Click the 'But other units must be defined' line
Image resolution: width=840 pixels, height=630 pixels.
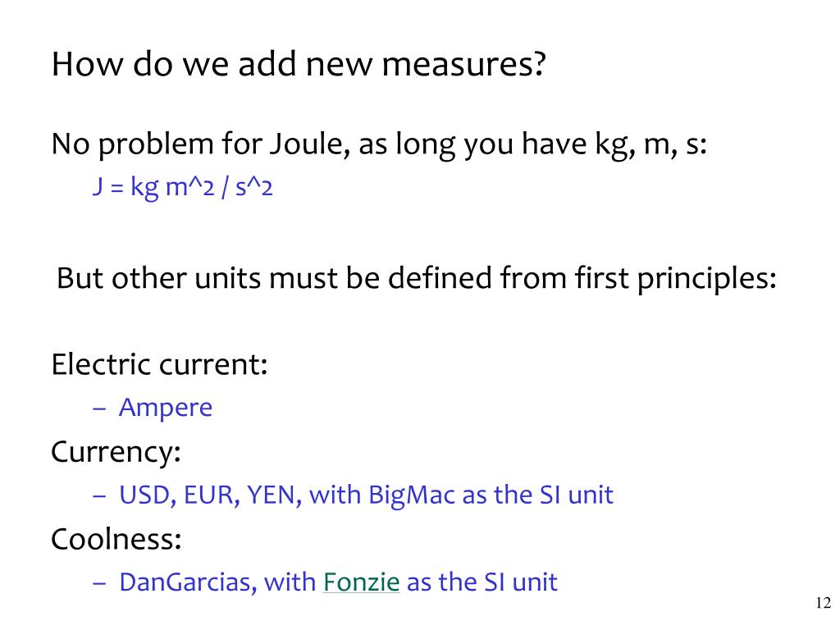tap(416, 279)
